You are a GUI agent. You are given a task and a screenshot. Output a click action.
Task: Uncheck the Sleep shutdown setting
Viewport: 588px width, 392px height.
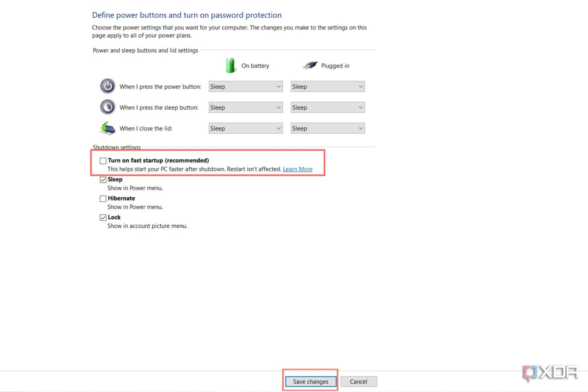(103, 179)
